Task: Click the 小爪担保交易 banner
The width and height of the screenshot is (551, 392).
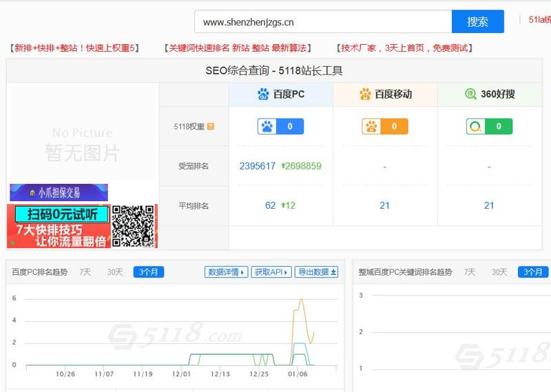Action: tap(59, 192)
